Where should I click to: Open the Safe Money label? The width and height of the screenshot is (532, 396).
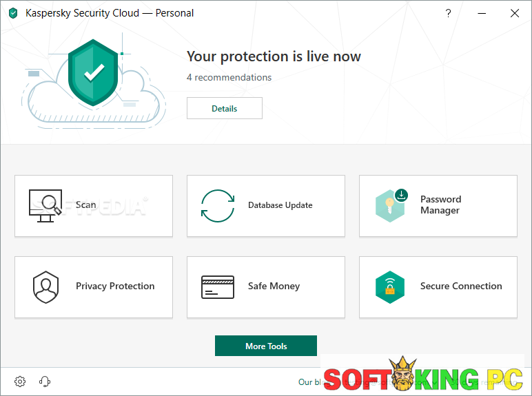tap(274, 286)
